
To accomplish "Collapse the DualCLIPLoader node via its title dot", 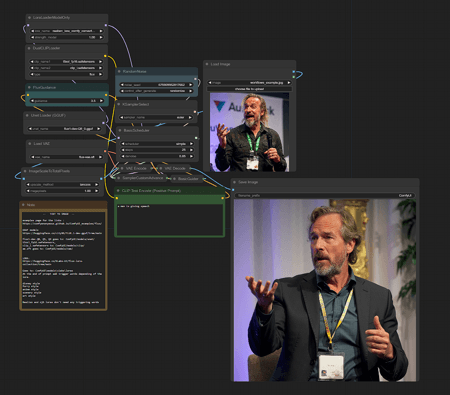I will (30, 48).
